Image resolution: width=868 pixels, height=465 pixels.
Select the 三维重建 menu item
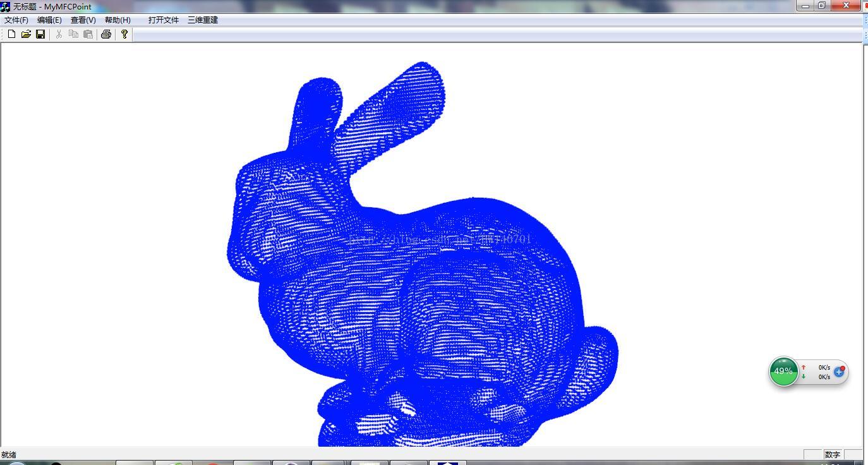tap(203, 20)
